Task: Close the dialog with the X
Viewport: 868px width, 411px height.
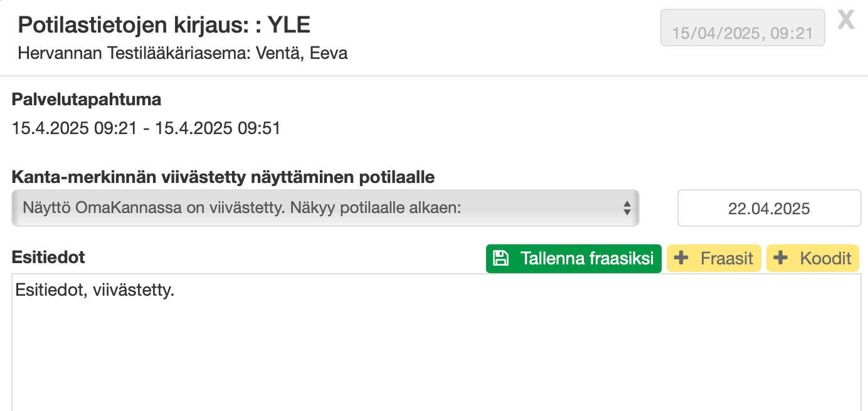Action: point(846,20)
